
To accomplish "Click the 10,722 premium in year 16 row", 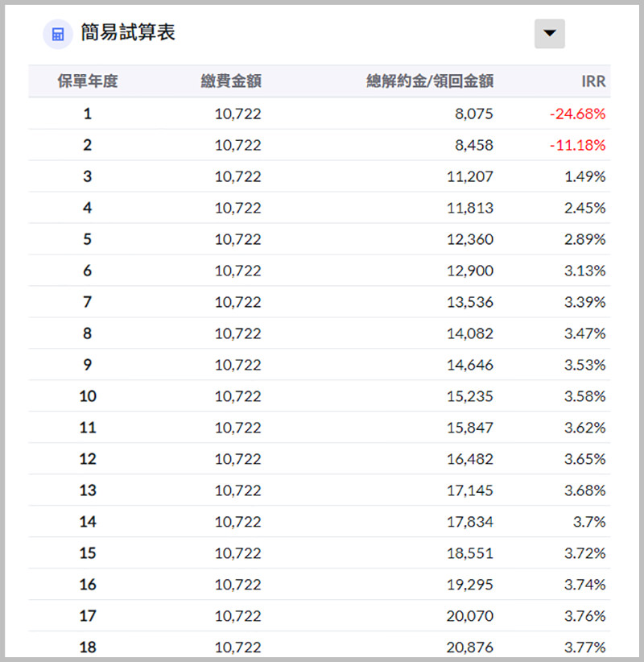I will 238,585.
